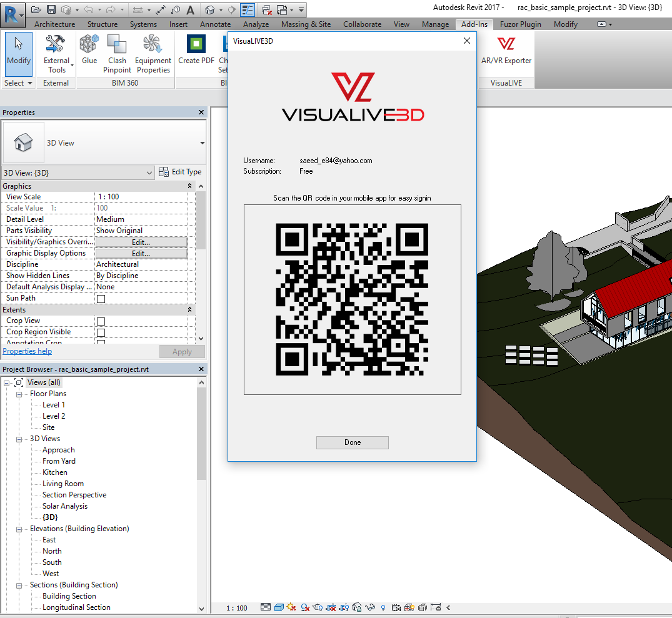Screen dimensions: 672x618
Task: Enable Crop Region Visible
Action: pyautogui.click(x=101, y=332)
